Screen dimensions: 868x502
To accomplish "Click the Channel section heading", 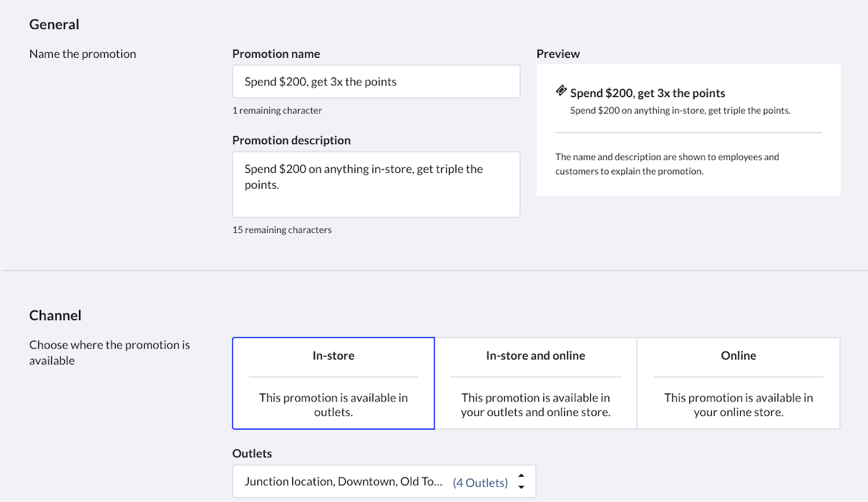I will (x=55, y=315).
